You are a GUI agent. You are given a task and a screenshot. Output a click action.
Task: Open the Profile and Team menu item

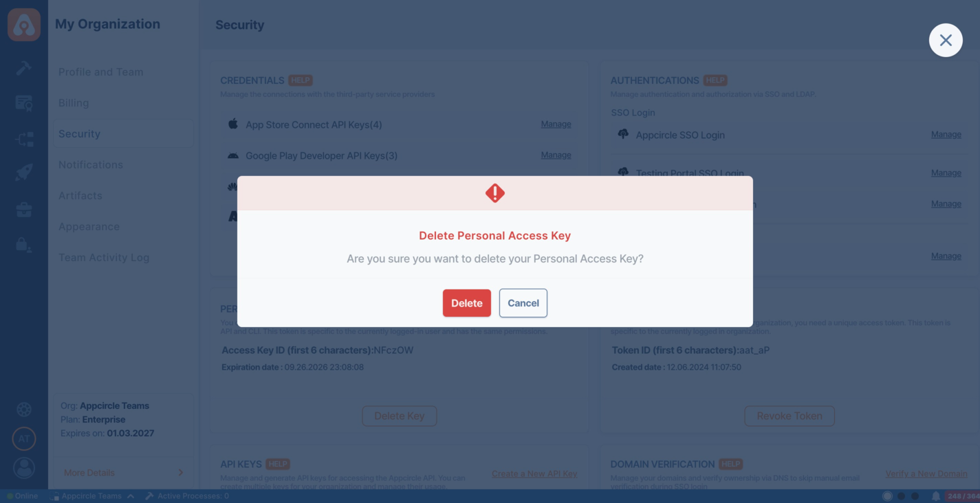pos(101,72)
